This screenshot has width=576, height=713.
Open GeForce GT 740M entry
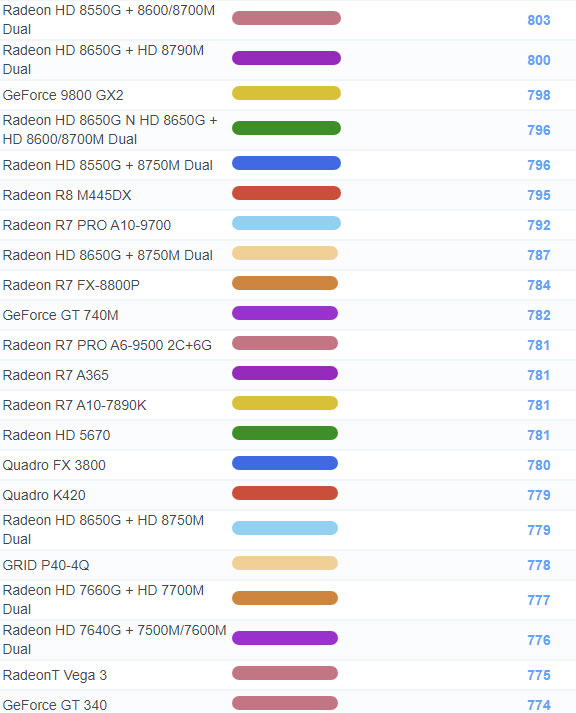60,315
